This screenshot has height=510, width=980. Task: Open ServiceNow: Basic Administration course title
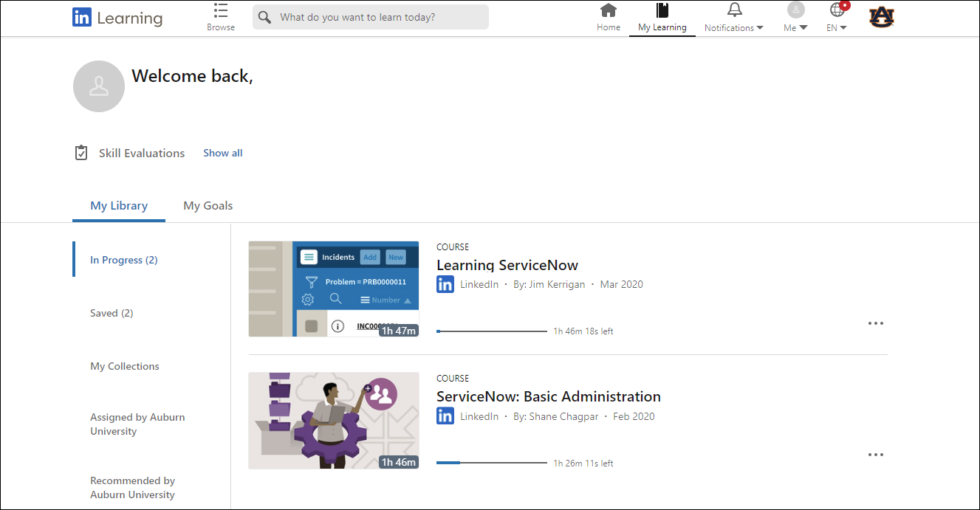tap(549, 396)
